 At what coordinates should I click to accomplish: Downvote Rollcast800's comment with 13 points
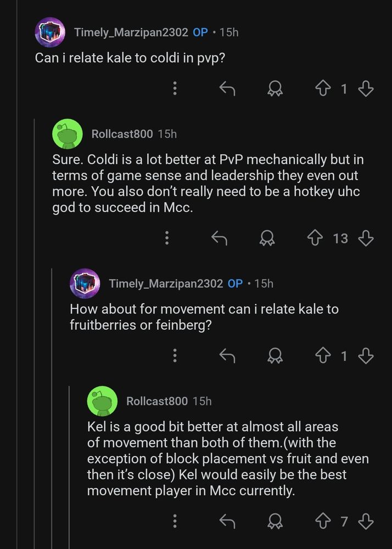pyautogui.click(x=366, y=238)
